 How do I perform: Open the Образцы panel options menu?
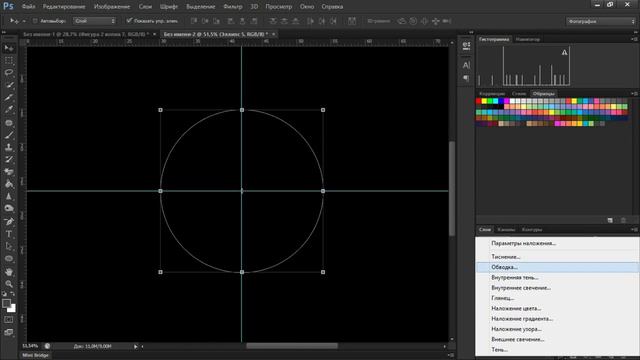point(634,93)
